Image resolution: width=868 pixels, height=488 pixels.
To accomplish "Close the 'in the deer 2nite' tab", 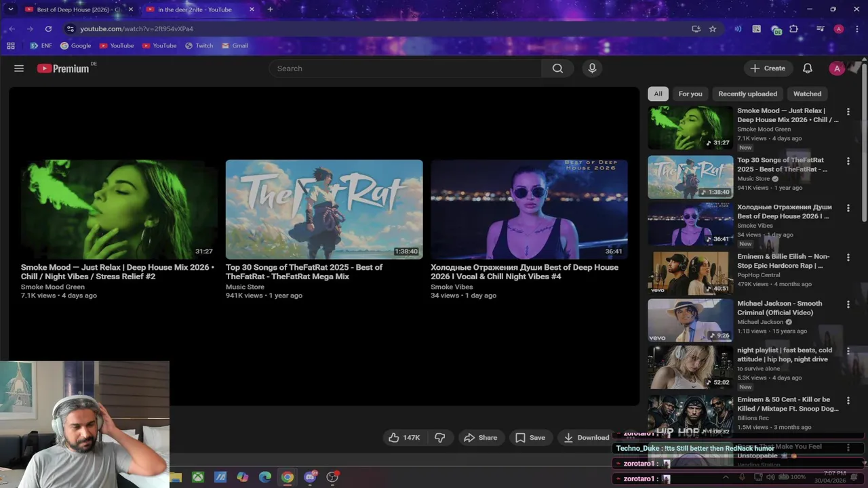I will [252, 9].
